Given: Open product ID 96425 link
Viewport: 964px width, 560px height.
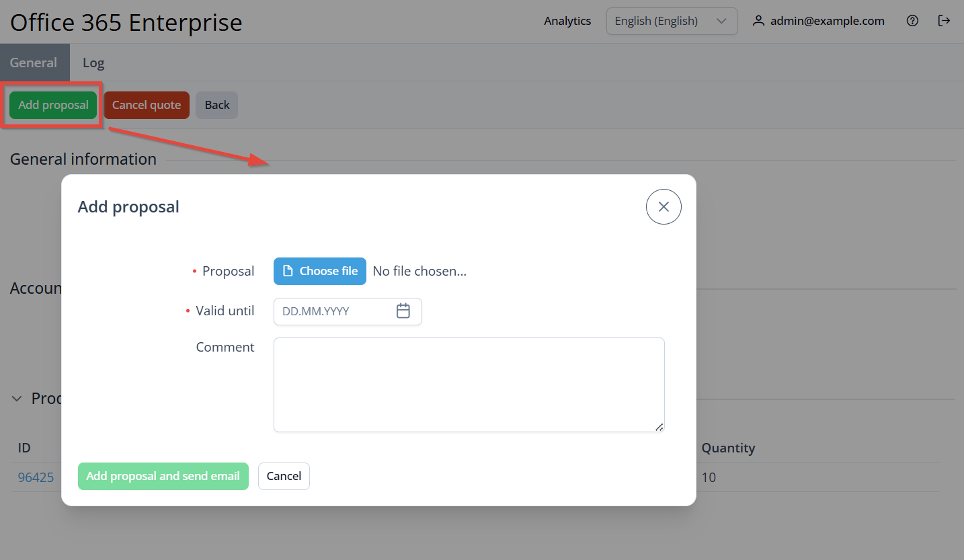Looking at the screenshot, I should (x=36, y=477).
